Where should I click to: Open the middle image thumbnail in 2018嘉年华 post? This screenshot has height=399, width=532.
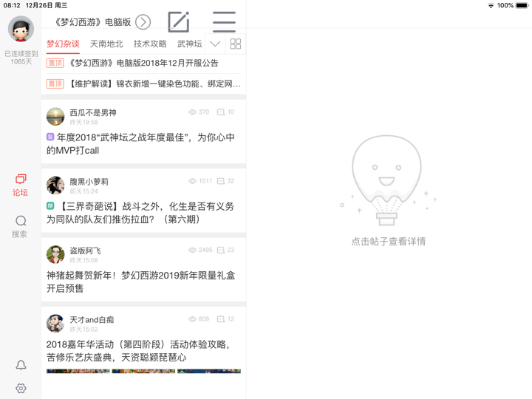point(143,371)
